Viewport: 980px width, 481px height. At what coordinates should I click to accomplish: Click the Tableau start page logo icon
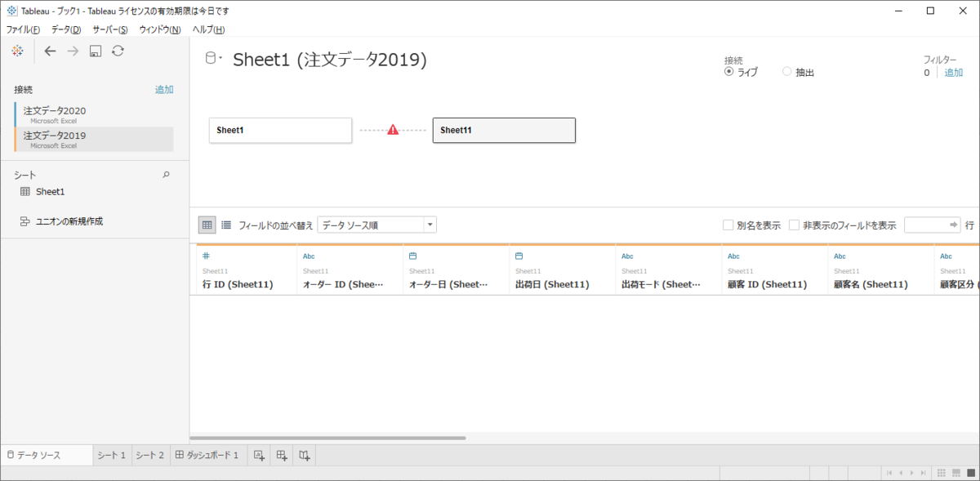tap(18, 51)
